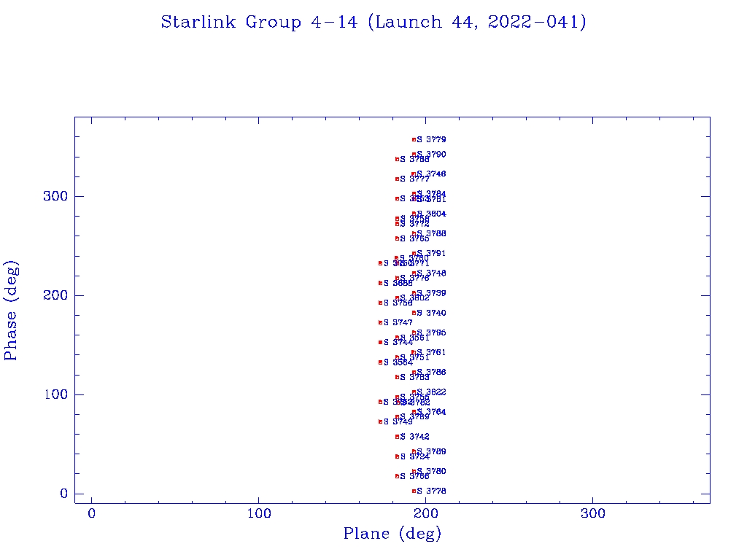Click the S 3779 satellite marker
This screenshot has height=560, width=747.
coord(414,139)
